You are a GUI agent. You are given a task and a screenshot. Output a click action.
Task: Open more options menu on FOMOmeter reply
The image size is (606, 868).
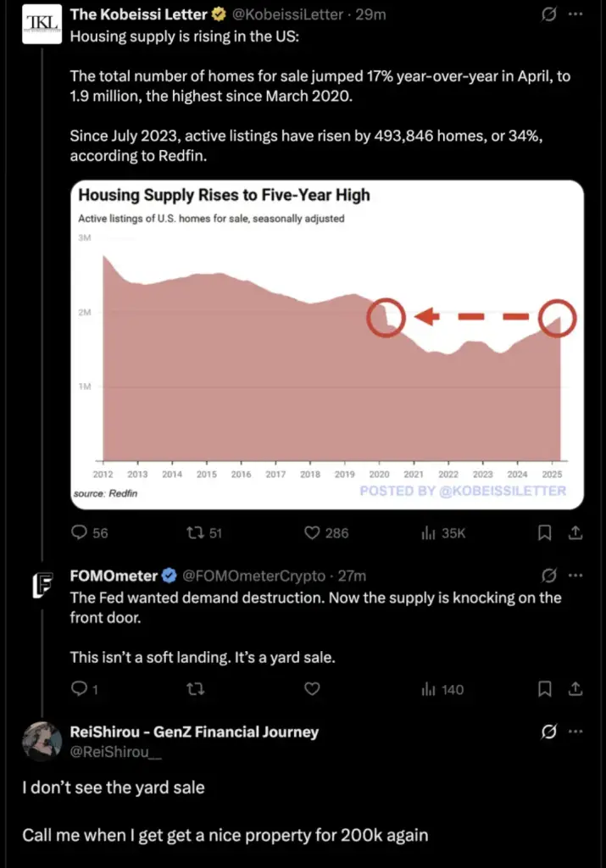pyautogui.click(x=575, y=576)
